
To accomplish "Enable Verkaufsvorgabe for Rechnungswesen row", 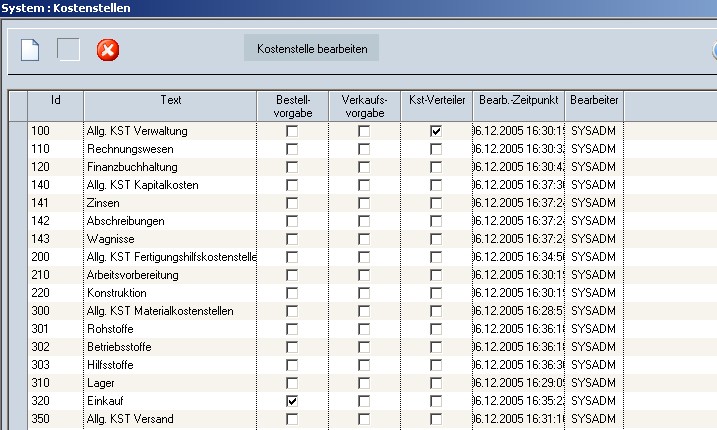I will tap(364, 149).
